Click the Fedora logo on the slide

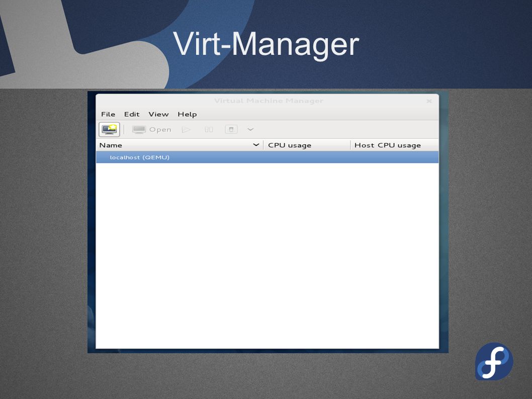tap(494, 361)
